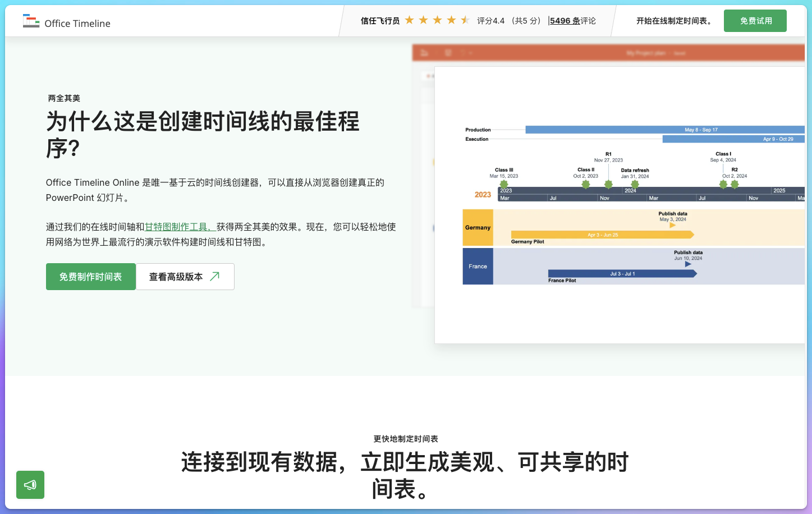Click the leftmost icon in the orange editor toolbar

425,53
